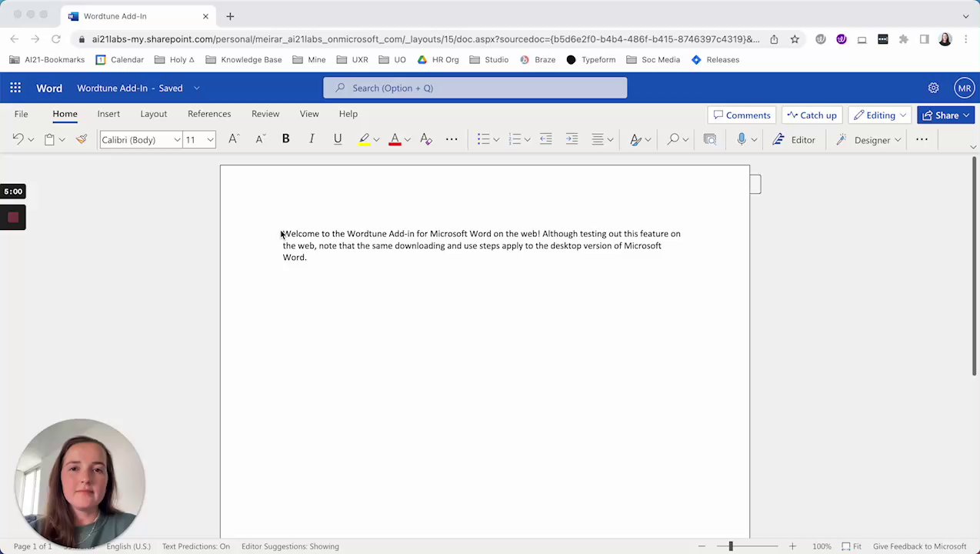Toggle Text Predictions: On in status bar
Screen dimensions: 980x554
[x=195, y=546]
